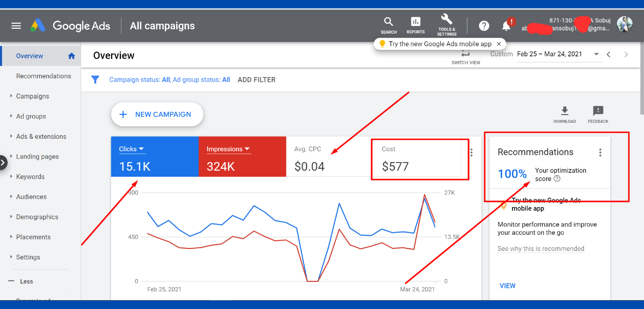Click the blue filter funnel icon
Viewport: 644px width, 309px height.
coord(95,79)
